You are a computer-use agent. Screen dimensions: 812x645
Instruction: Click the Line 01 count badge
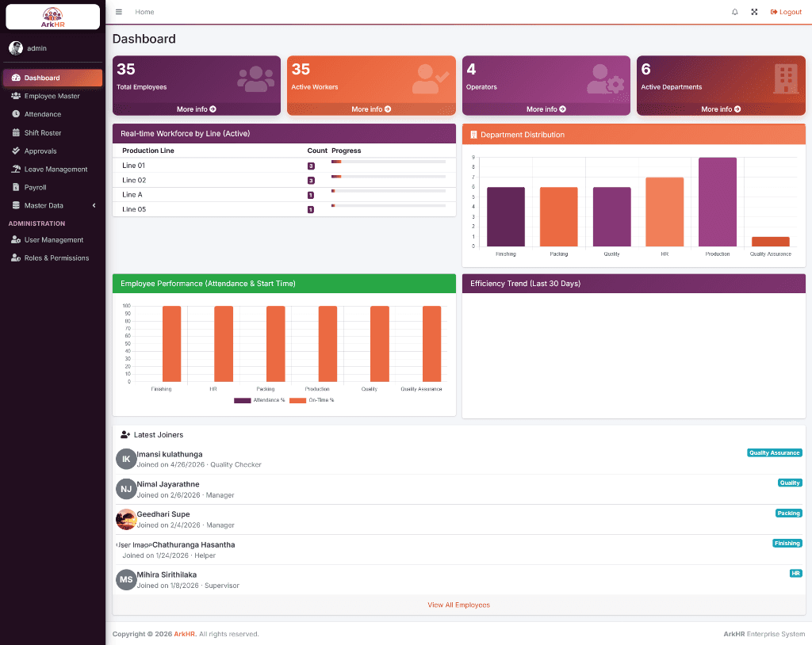click(311, 166)
